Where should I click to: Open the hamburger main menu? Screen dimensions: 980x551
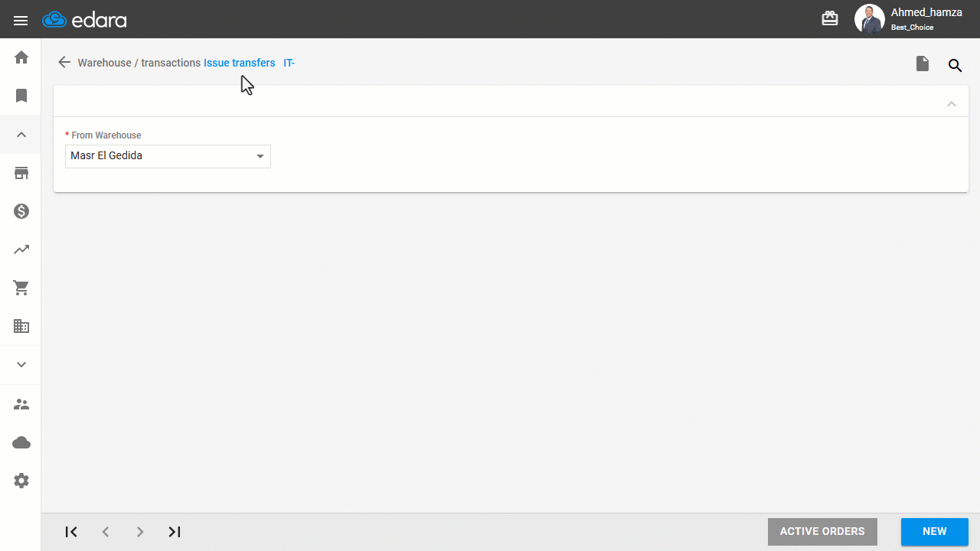pos(21,20)
